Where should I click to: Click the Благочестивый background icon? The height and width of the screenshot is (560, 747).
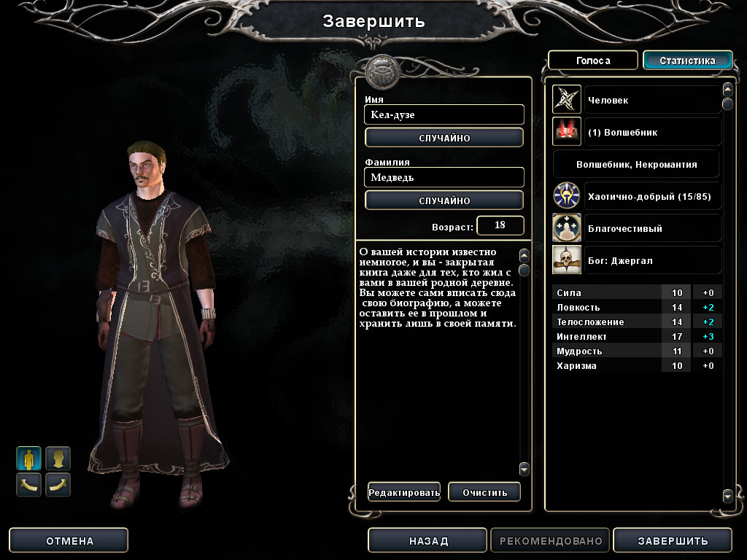point(566,227)
